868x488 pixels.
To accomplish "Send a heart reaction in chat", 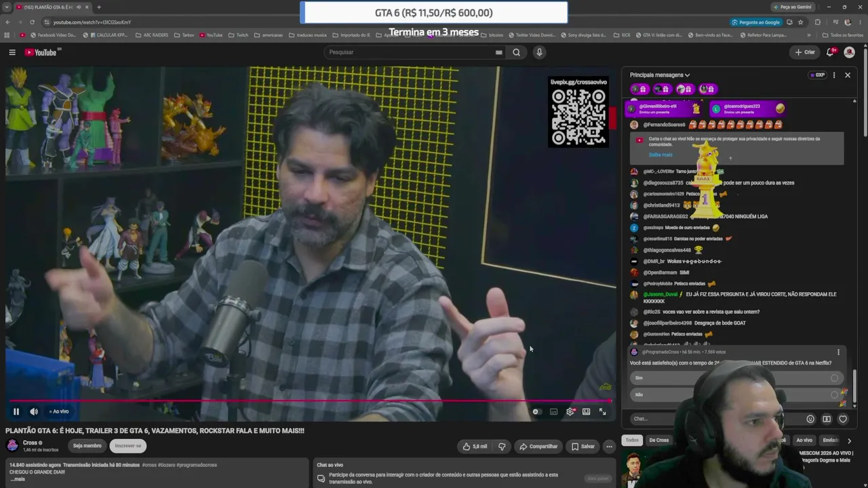I will 843,419.
